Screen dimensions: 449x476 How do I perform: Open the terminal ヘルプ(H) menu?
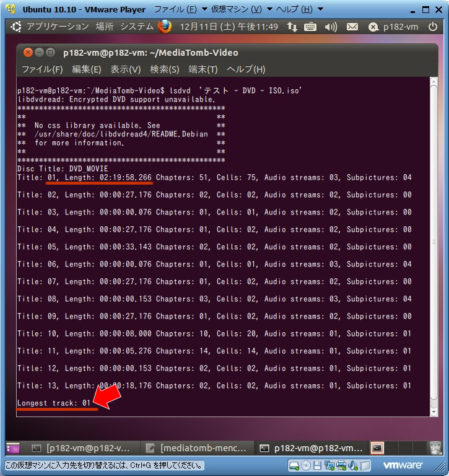(x=246, y=69)
